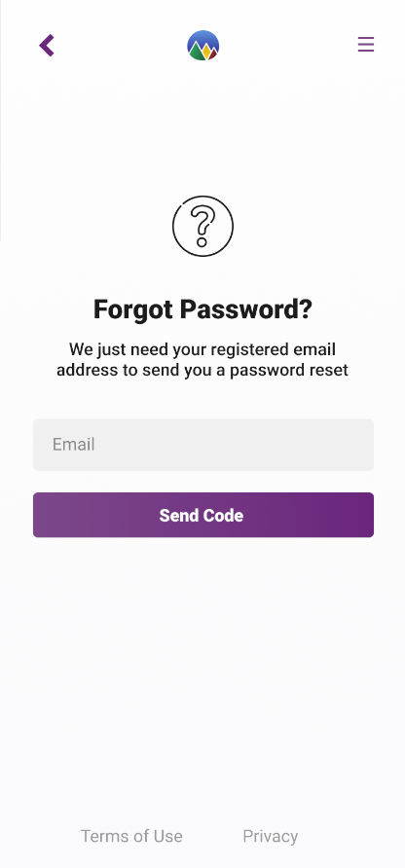Show navigation options from the top-right menu icon

click(x=366, y=45)
